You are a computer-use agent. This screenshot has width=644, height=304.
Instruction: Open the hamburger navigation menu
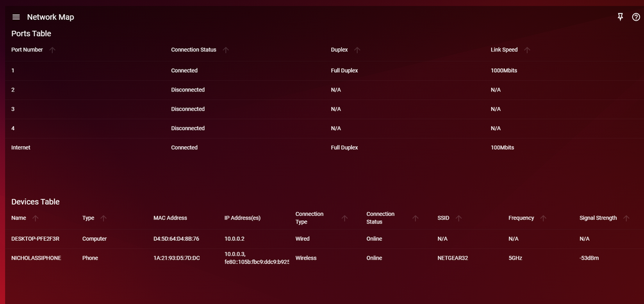pos(16,17)
